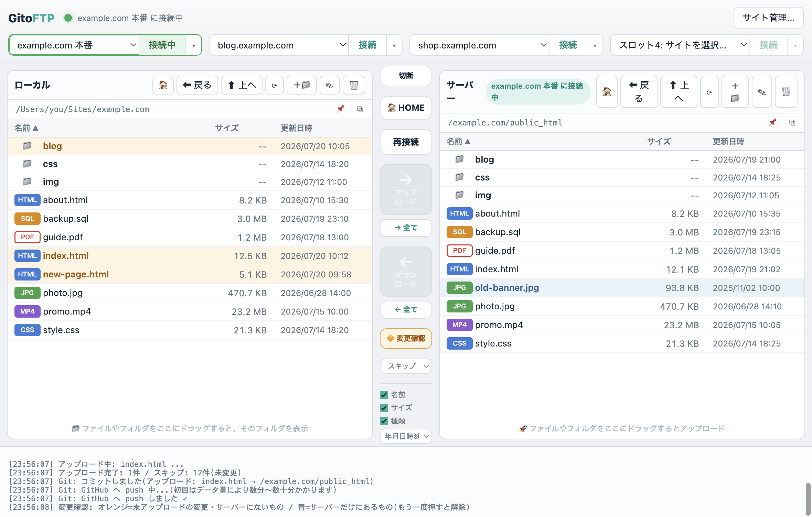Click local 上へ up button
Screen dimensions: 812x517
(242, 85)
